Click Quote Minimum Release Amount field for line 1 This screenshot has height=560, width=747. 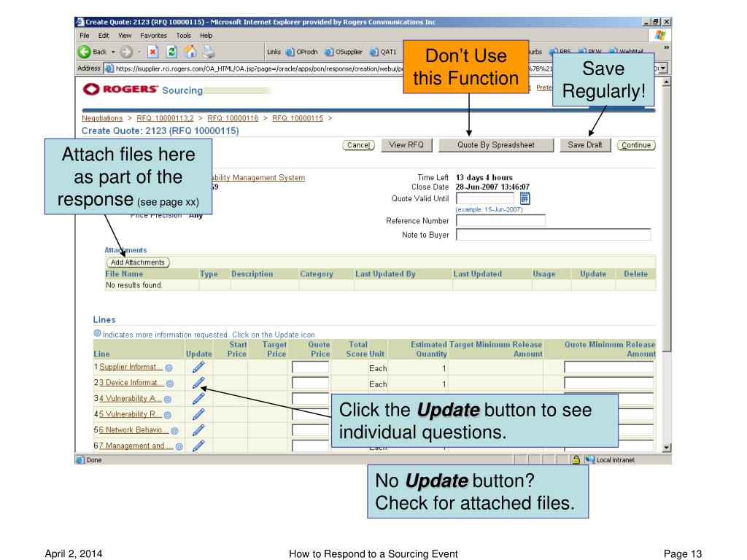point(609,367)
